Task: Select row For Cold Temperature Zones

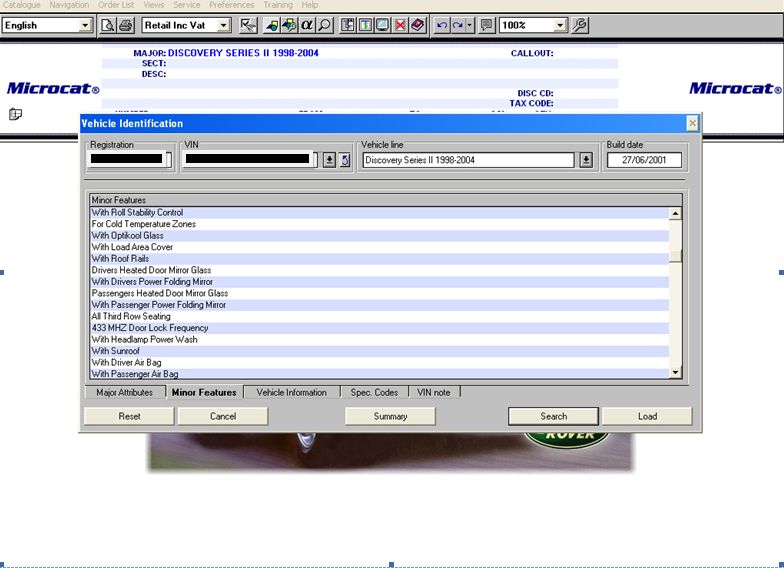Action: 380,224
